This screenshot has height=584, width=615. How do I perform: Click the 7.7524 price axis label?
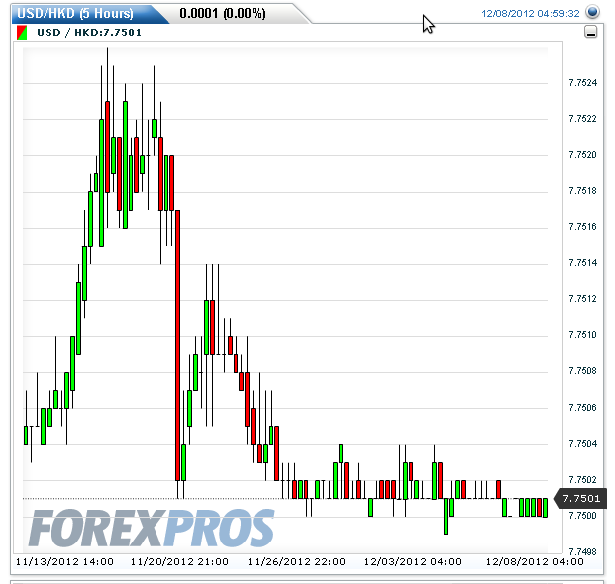click(x=582, y=83)
